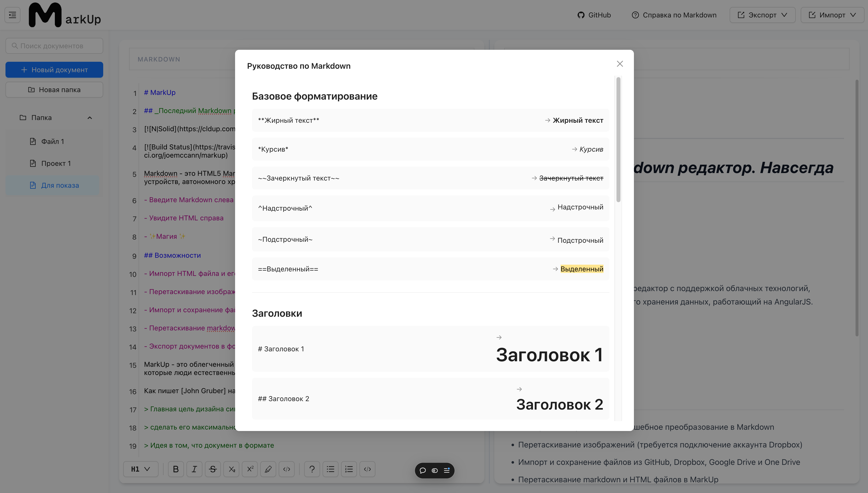Click the search documents input field
This screenshot has height=493, width=868.
pyautogui.click(x=54, y=46)
